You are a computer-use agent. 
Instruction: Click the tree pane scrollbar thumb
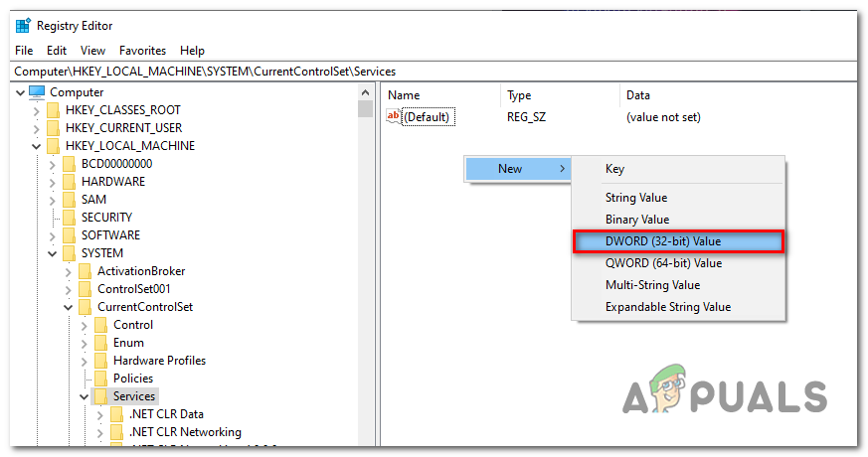click(x=365, y=108)
